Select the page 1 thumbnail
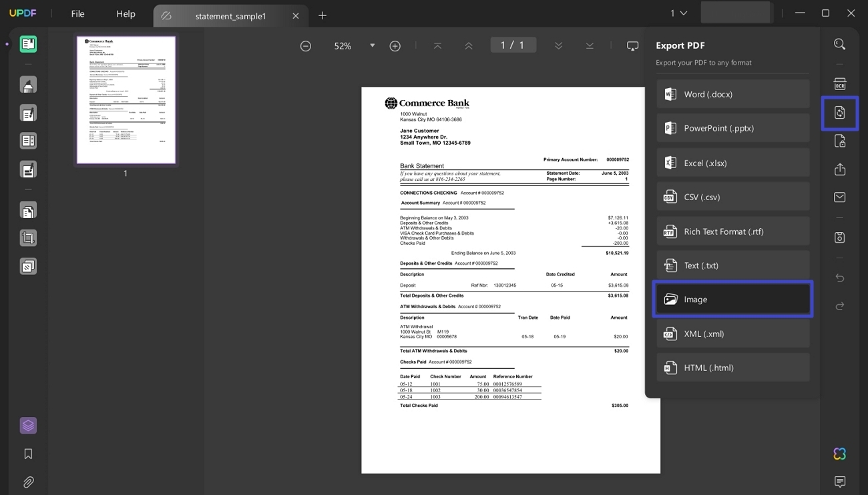This screenshot has width=868, height=495. click(x=126, y=100)
